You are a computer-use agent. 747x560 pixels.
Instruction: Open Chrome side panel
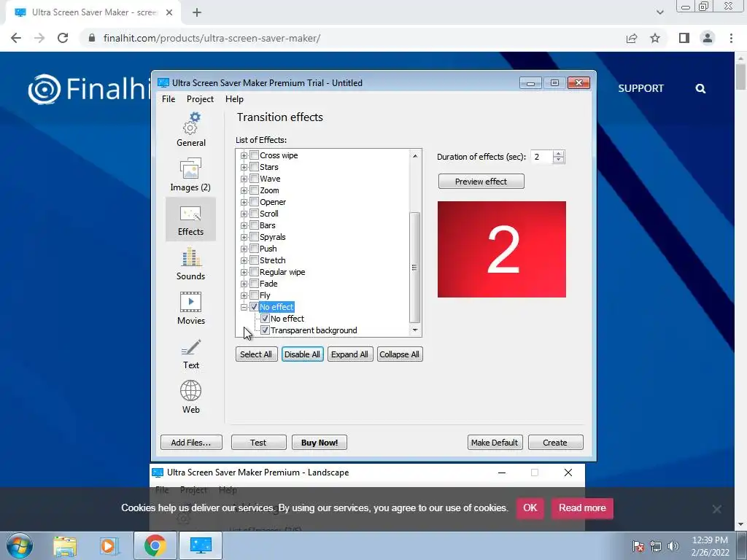point(684,38)
